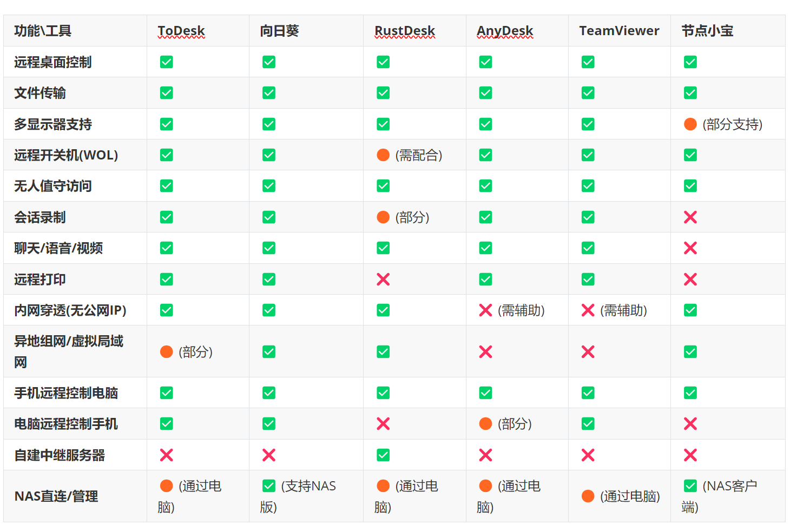Click the red X for 节点小宝 会话录制
This screenshot has width=790, height=532.
pos(690,217)
